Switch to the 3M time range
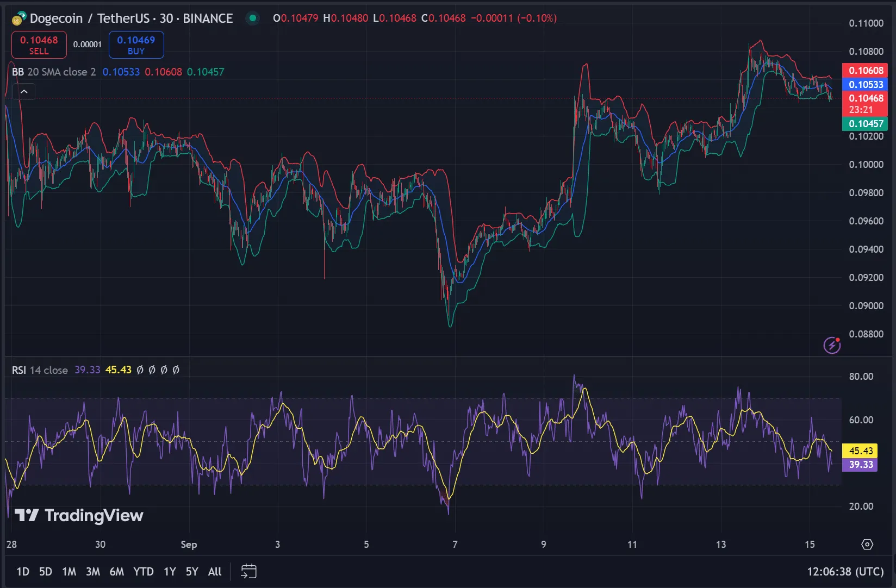 coord(93,572)
